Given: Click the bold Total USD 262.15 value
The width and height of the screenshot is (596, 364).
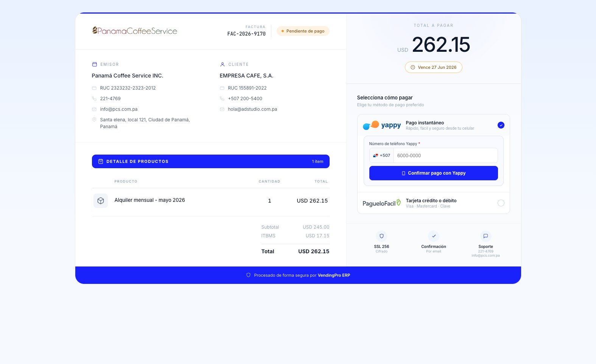Looking at the screenshot, I should click(314, 251).
